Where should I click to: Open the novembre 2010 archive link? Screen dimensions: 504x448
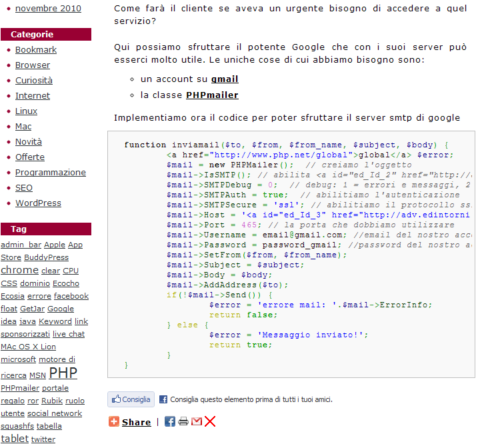pyautogui.click(x=48, y=9)
